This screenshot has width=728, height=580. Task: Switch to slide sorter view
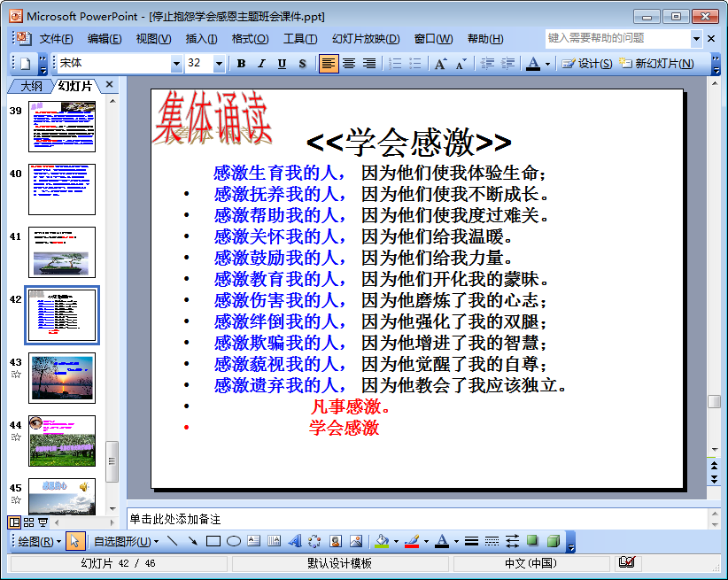click(29, 522)
